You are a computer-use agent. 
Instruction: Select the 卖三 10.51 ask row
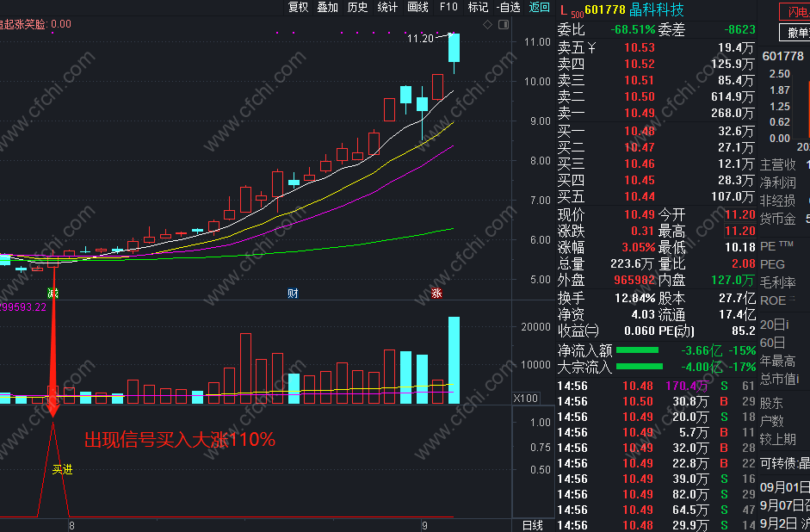point(656,81)
